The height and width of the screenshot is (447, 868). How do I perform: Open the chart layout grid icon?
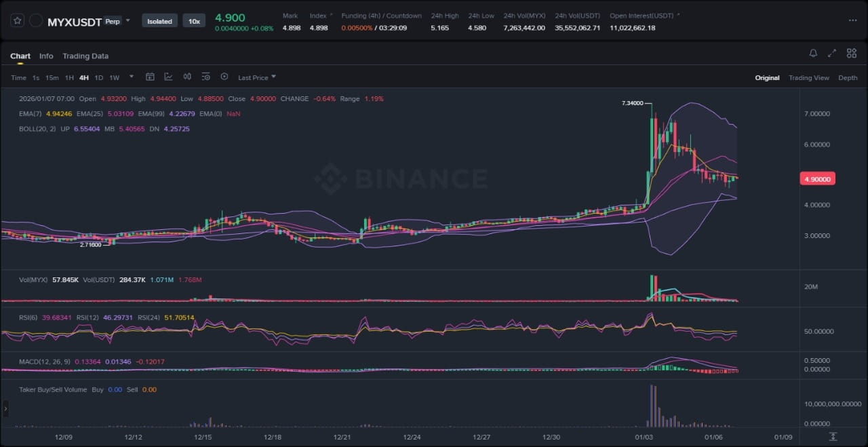point(851,53)
